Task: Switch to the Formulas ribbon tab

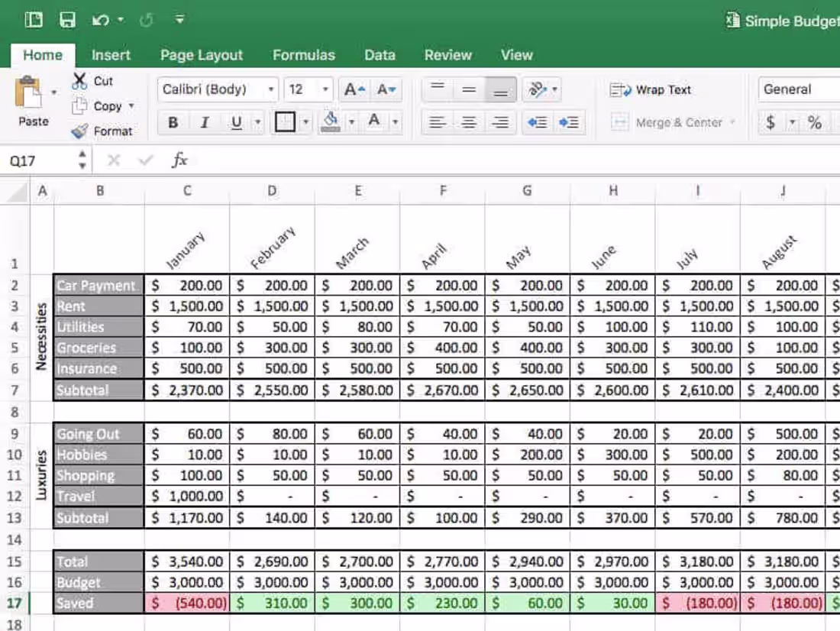Action: click(x=303, y=54)
